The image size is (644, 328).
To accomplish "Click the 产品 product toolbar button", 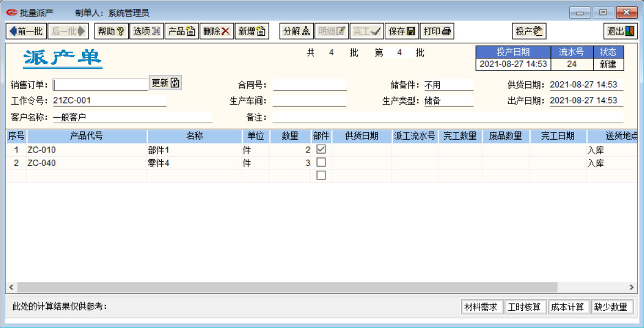I will click(182, 31).
